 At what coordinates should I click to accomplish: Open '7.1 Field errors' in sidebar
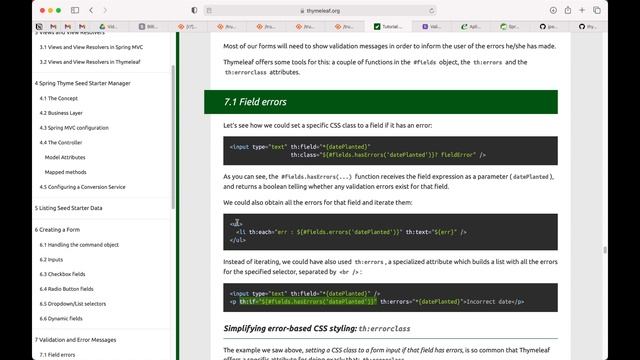coord(57,355)
